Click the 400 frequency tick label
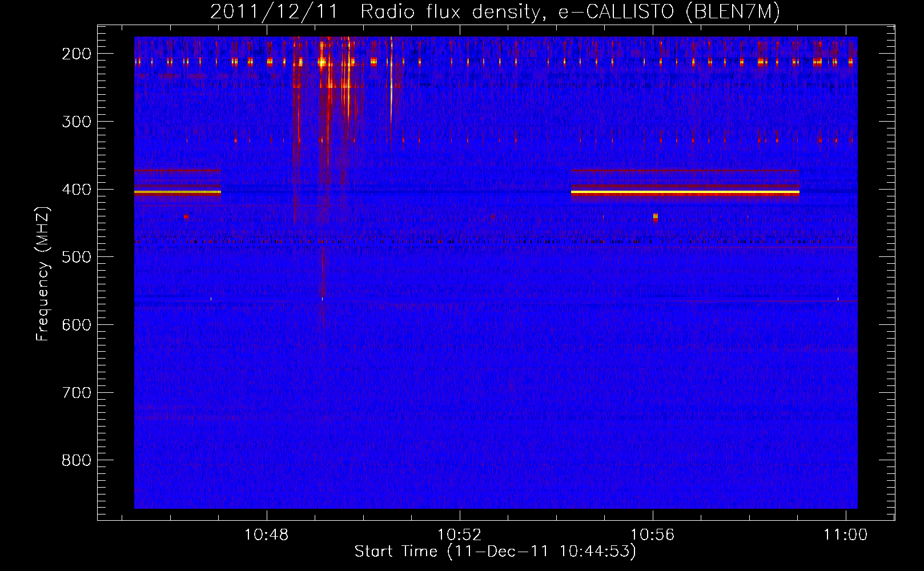924x571 pixels. click(x=77, y=190)
